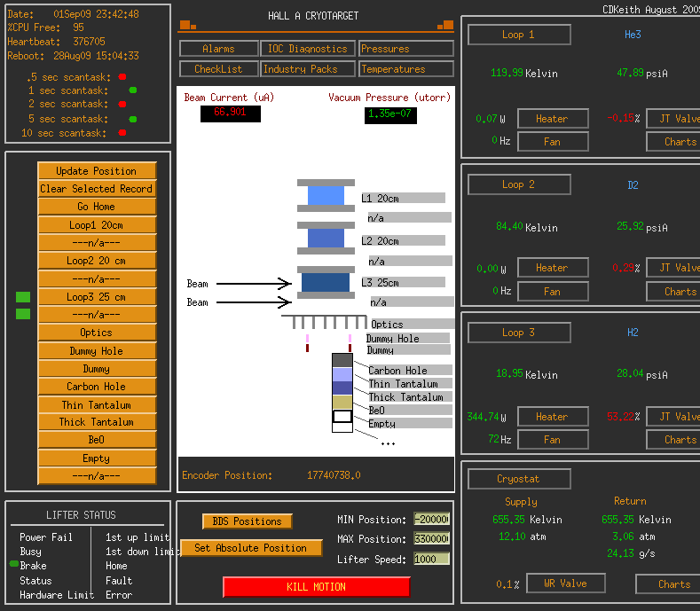Edit the Lifter Speed field
The width and height of the screenshot is (700, 611).
(431, 559)
